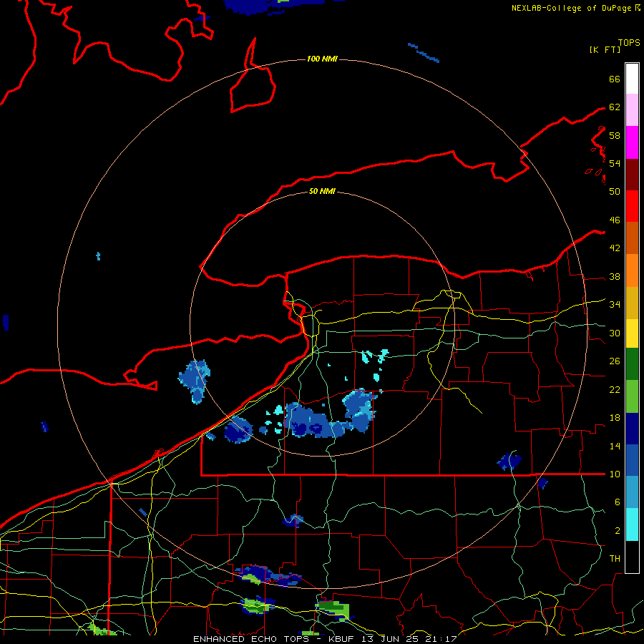Click the TH threshold legend label
Screen dimensions: 644x644
tap(615, 559)
